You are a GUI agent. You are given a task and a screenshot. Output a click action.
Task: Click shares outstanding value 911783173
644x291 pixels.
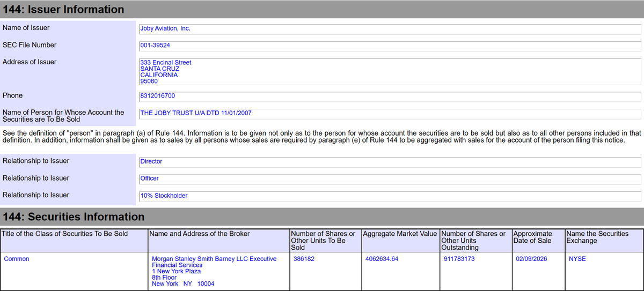click(x=459, y=259)
